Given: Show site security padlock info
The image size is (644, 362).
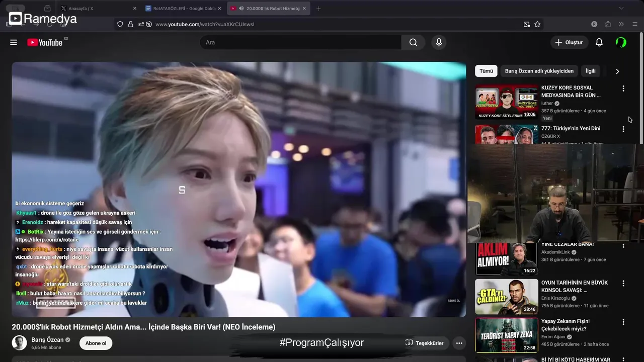Looking at the screenshot, I should (130, 24).
